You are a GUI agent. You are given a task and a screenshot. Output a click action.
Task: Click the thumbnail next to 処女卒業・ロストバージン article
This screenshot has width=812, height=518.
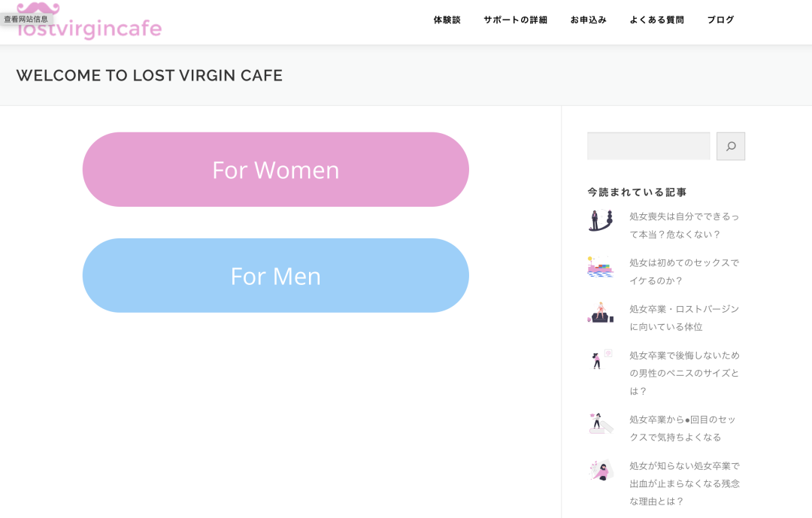600,313
